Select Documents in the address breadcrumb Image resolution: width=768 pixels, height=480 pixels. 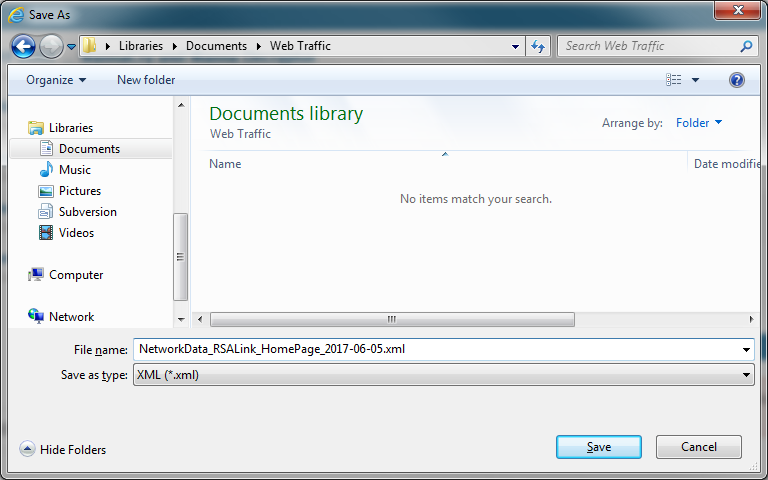(216, 46)
